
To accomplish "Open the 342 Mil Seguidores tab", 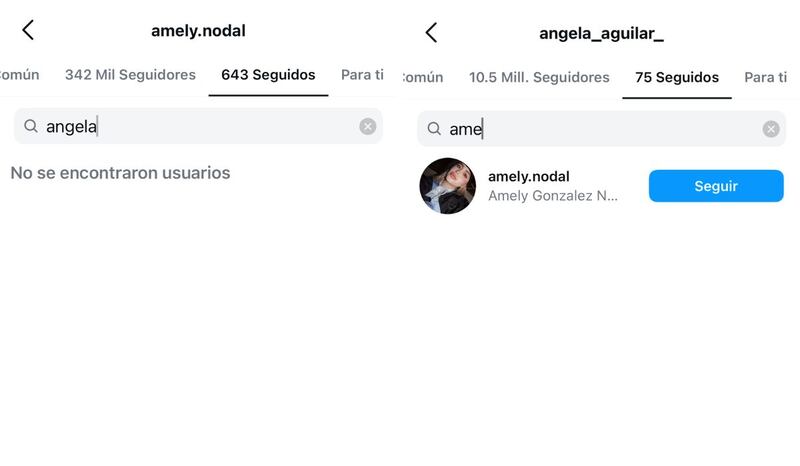I will pos(130,75).
